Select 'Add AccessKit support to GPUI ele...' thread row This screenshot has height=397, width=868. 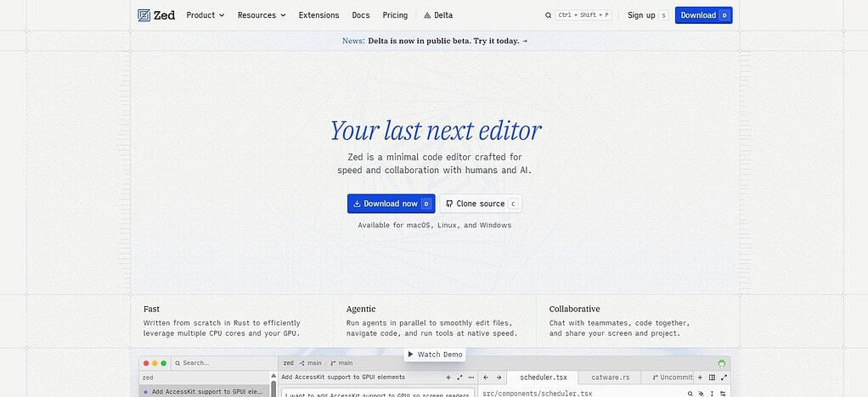tap(204, 391)
